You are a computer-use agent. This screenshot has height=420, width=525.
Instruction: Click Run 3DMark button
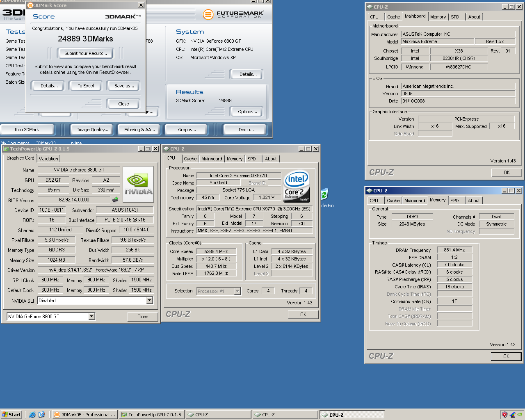click(x=27, y=130)
